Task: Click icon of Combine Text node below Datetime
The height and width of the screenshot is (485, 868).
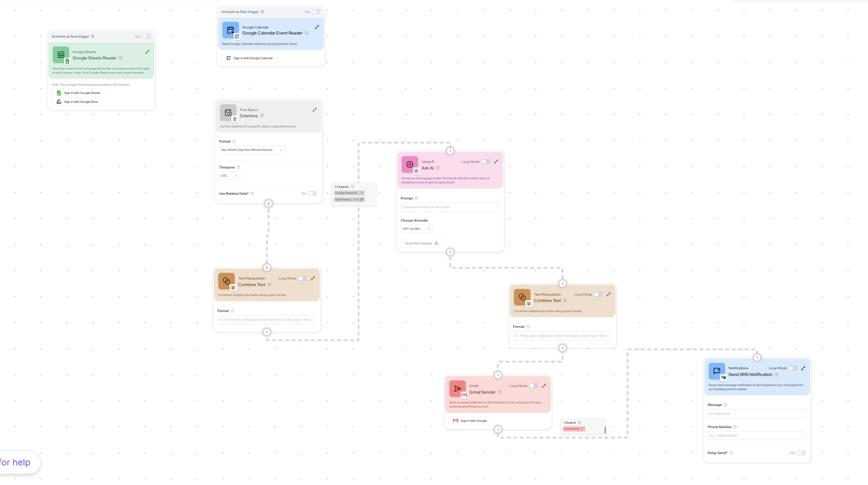Action: pos(226,281)
